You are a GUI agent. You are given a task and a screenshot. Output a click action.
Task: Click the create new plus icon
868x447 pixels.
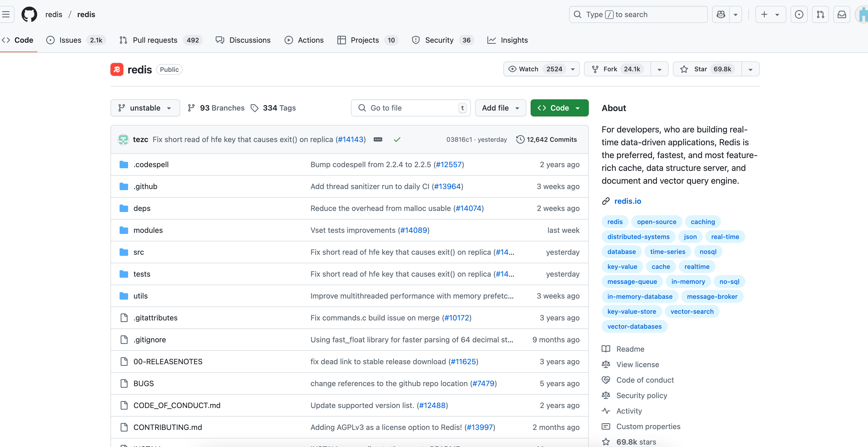pyautogui.click(x=771, y=14)
